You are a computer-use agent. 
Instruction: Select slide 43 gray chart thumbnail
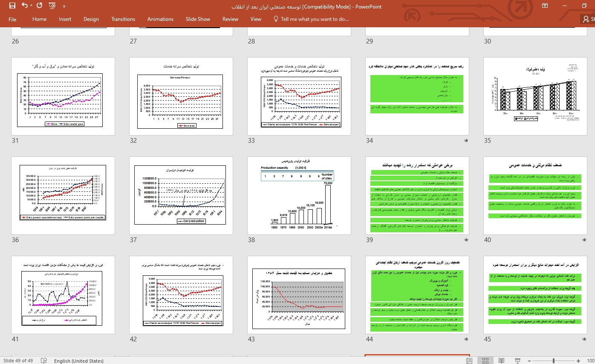(x=299, y=295)
